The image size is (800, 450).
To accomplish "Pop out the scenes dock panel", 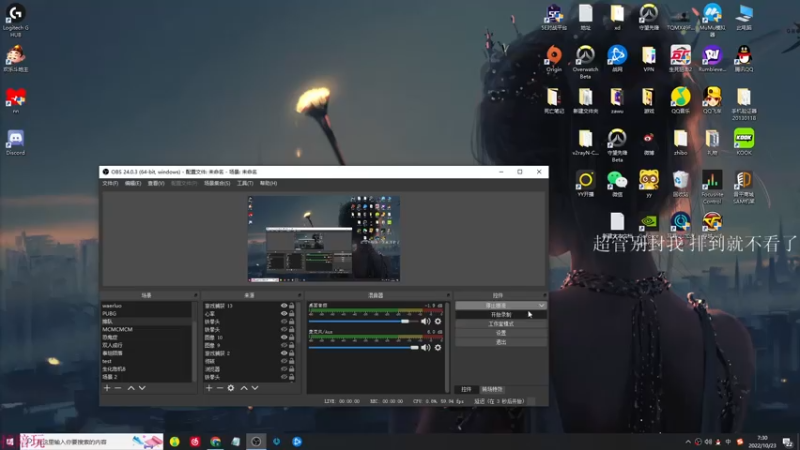I will (x=195, y=295).
